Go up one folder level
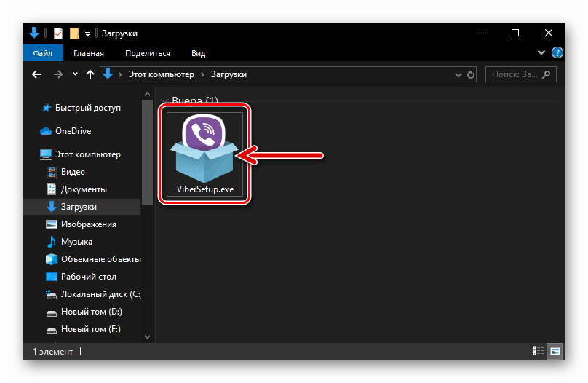 tap(90, 74)
